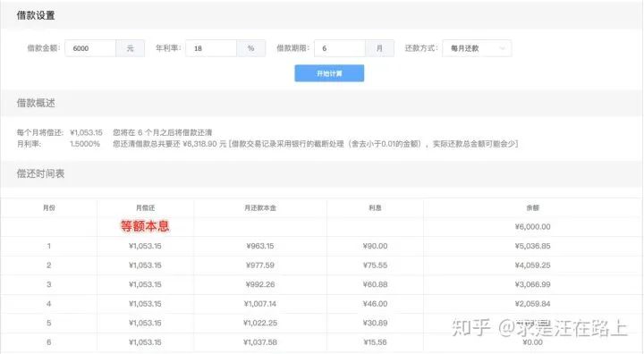Click the 余额 column header
Viewport: 644px width, 354px height.
point(533,207)
